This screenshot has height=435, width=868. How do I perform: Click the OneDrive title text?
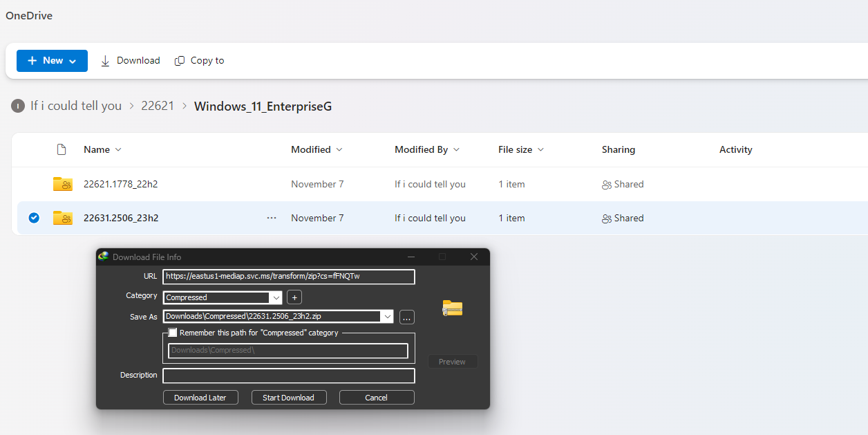coord(29,15)
